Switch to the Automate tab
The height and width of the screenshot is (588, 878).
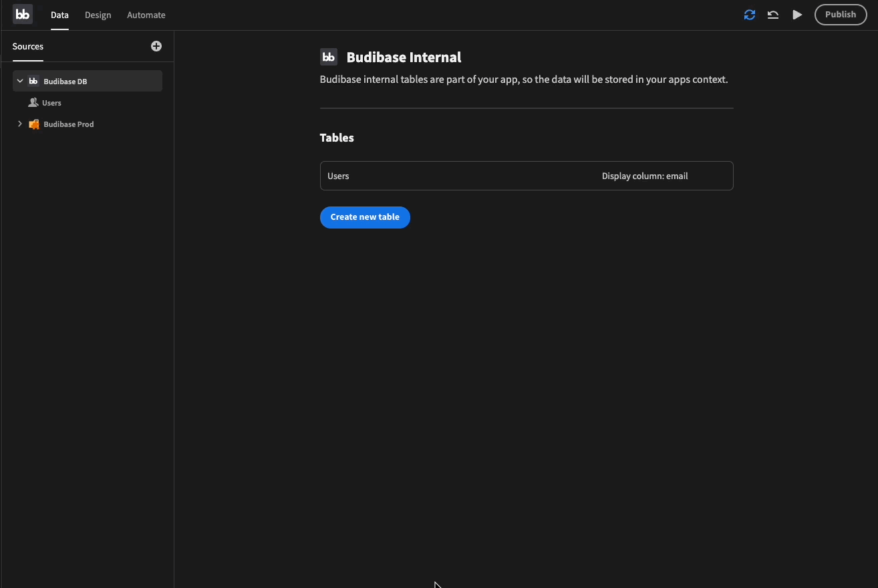click(x=146, y=15)
